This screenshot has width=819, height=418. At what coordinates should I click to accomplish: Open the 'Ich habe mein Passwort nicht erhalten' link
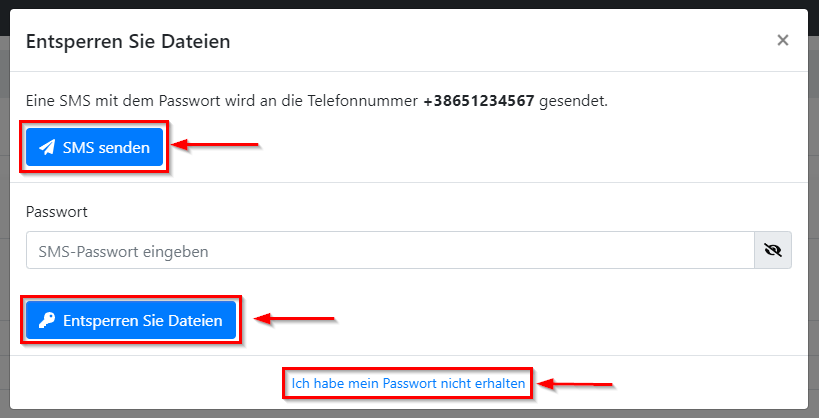coord(408,383)
